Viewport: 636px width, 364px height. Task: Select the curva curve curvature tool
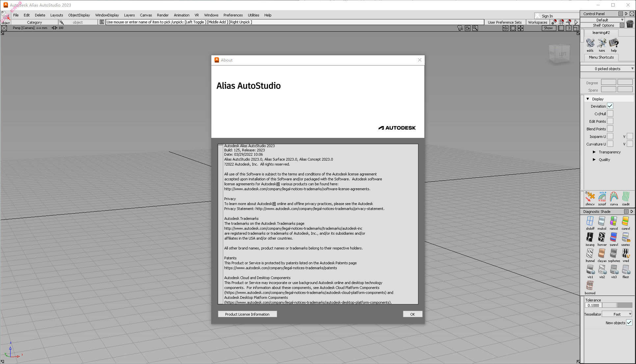(614, 198)
